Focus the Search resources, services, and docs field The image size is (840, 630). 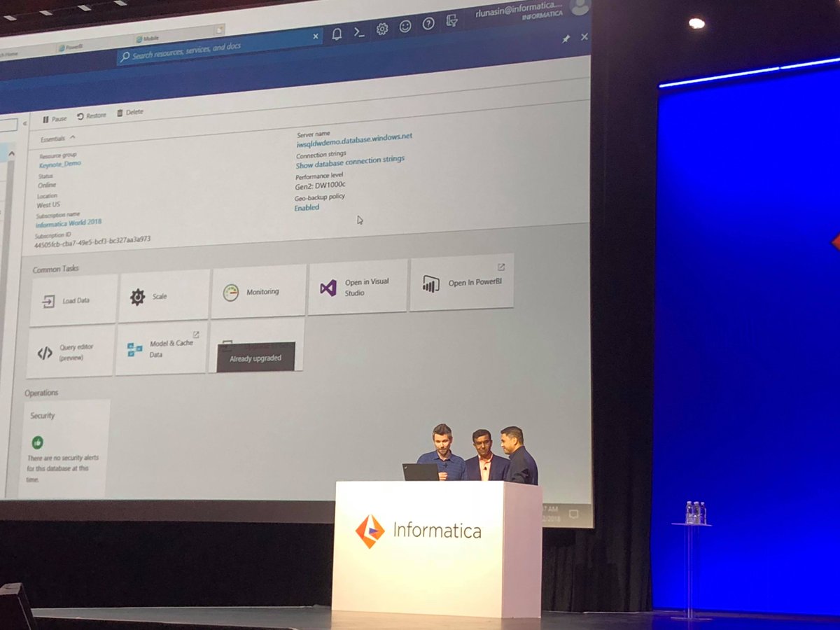220,46
